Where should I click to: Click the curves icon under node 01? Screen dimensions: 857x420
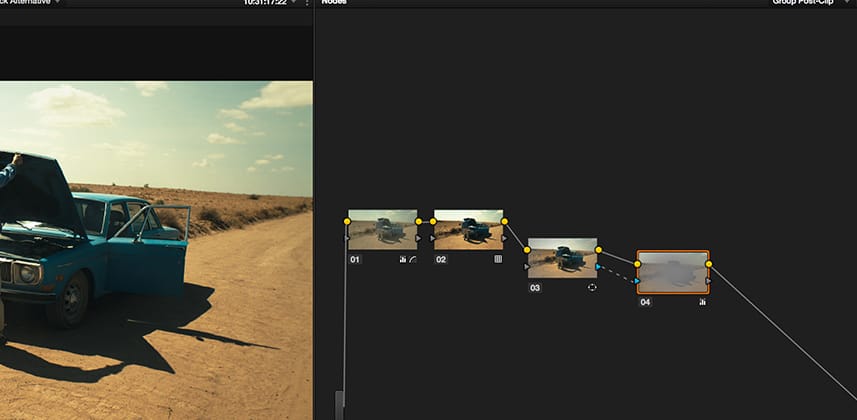413,259
